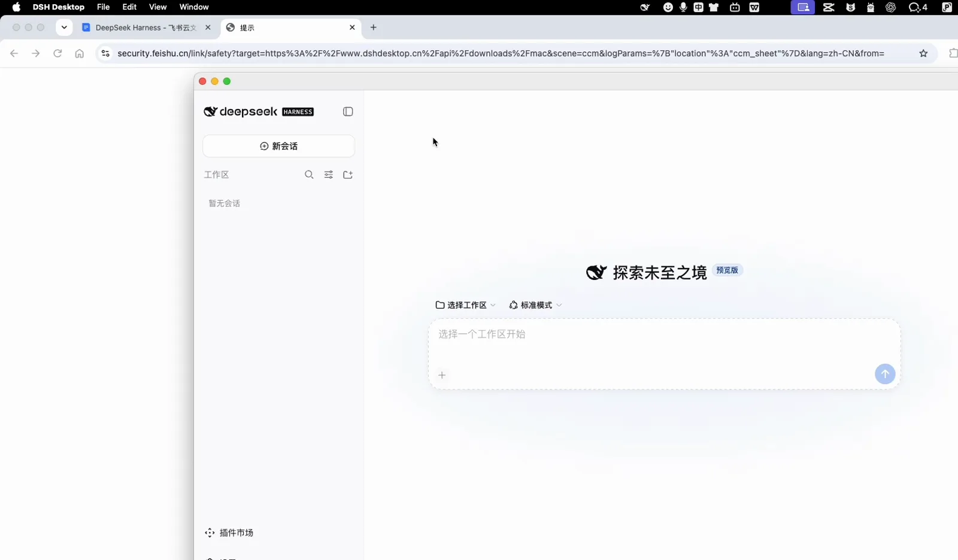
Task: Click the P menu bar icon
Action: (947, 7)
